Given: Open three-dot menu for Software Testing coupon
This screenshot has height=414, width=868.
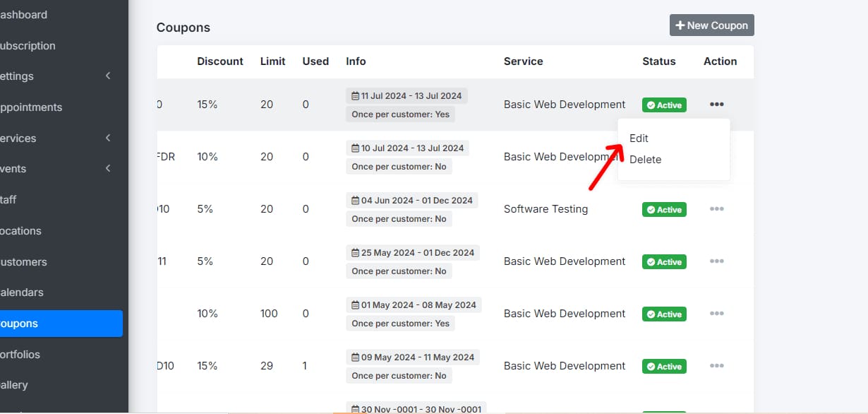Looking at the screenshot, I should click(716, 209).
